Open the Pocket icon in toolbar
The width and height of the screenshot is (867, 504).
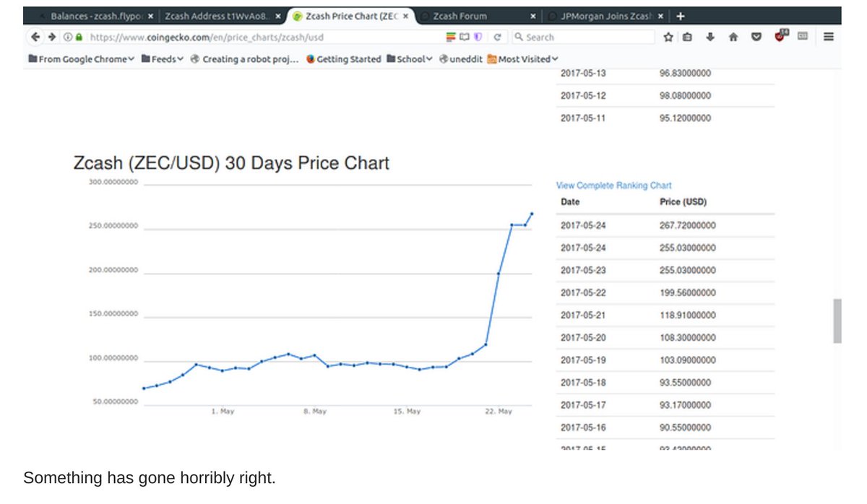756,37
